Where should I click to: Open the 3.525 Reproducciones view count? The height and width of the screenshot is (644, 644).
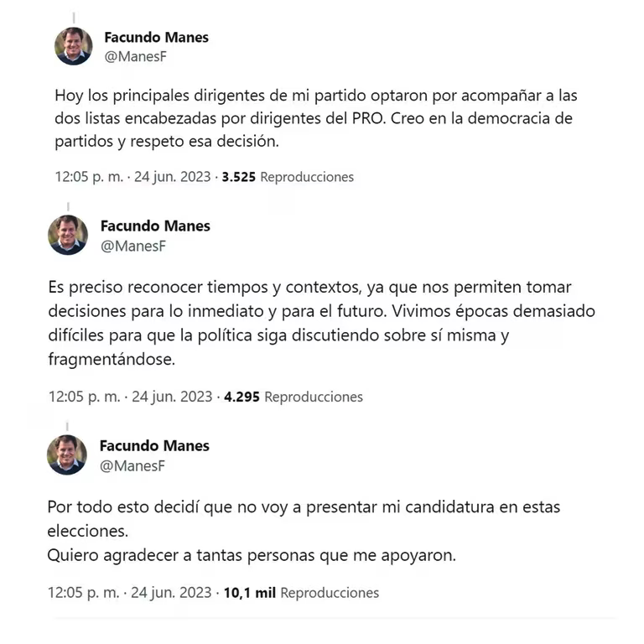[288, 177]
